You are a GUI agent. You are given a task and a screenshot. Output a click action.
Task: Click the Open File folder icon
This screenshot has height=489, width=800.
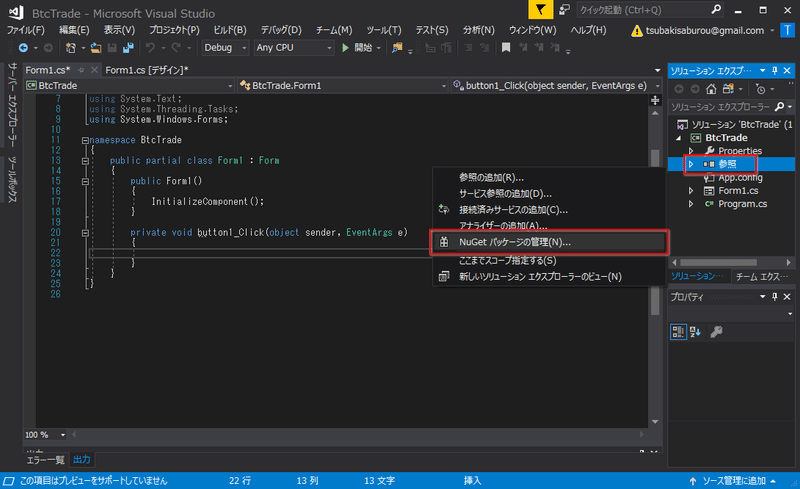coord(96,48)
